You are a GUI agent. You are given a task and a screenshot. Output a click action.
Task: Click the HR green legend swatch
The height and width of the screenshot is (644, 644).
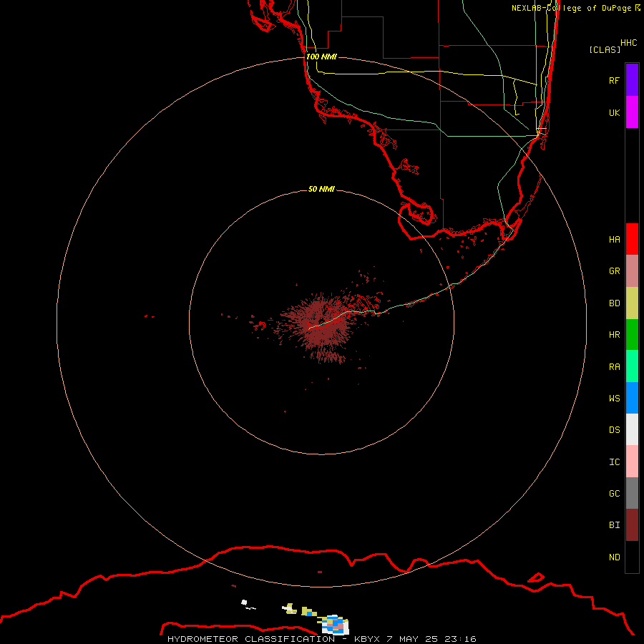[632, 335]
